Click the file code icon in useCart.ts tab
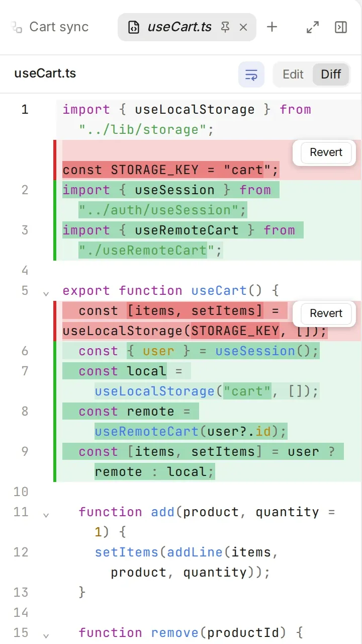 pyautogui.click(x=133, y=27)
